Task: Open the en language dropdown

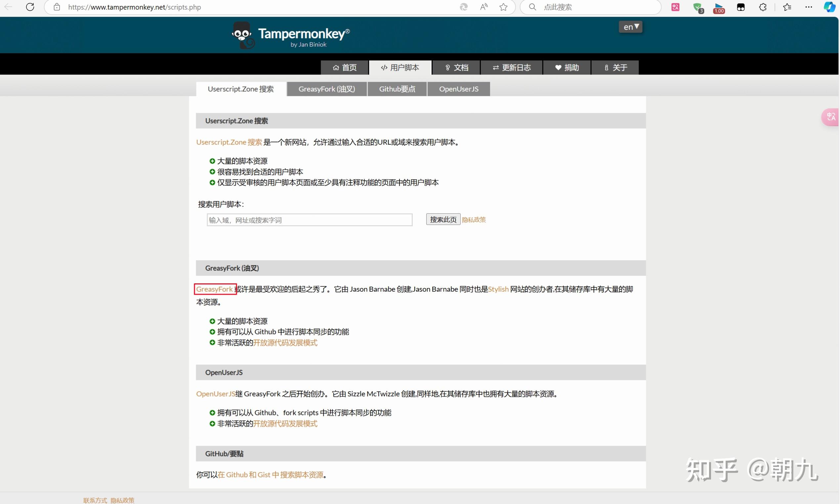Action: [631, 27]
